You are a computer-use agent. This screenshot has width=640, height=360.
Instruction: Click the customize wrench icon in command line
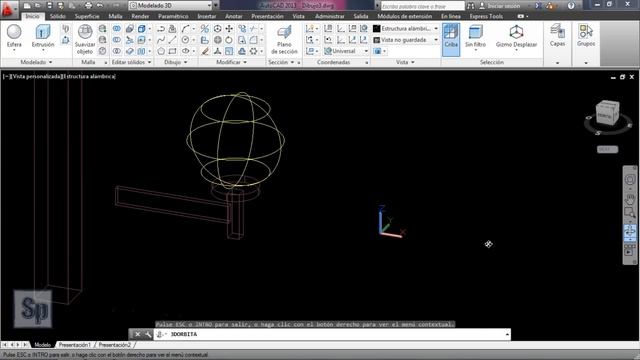(148, 334)
